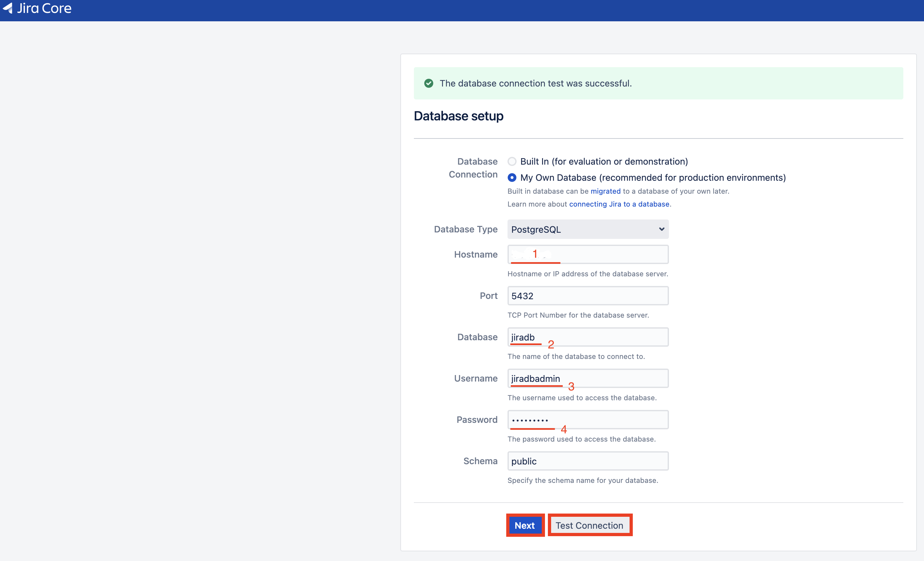Click the Built In option label text

[x=604, y=162]
